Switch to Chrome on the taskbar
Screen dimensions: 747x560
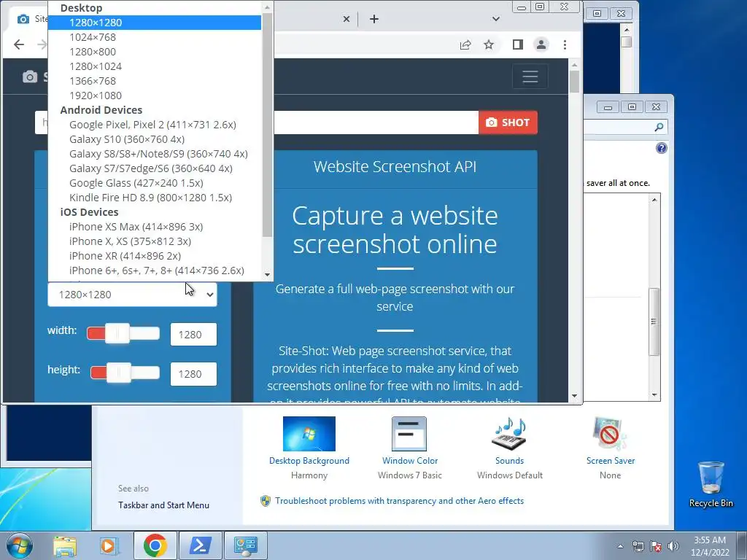(x=155, y=545)
